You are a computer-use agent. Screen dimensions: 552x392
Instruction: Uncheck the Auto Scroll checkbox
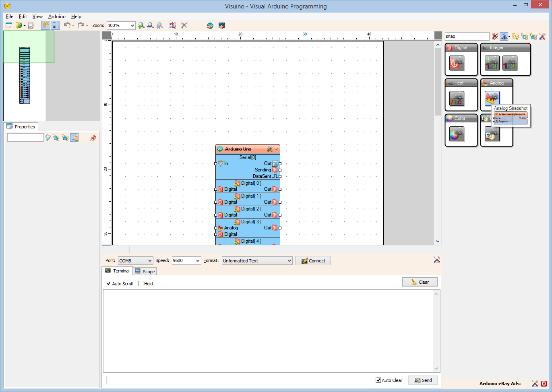click(x=108, y=283)
